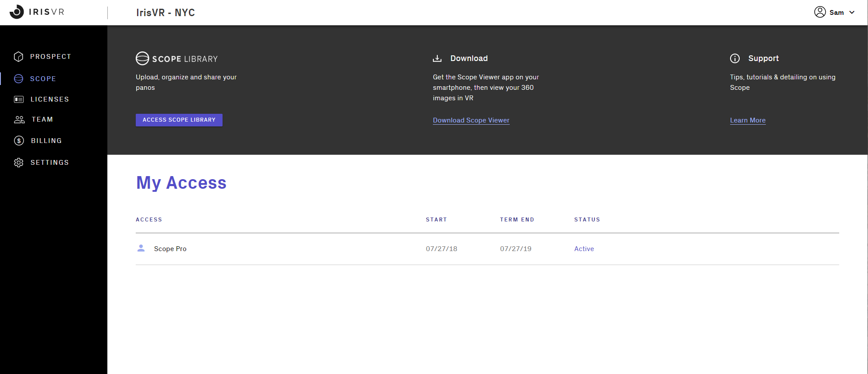Click the Scope Pro access row name

tap(170, 249)
